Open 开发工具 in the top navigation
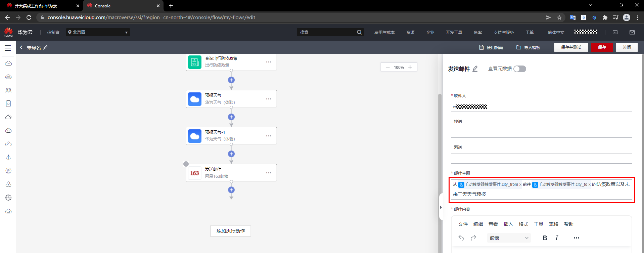Screen dimensions: 644x253 (454, 32)
